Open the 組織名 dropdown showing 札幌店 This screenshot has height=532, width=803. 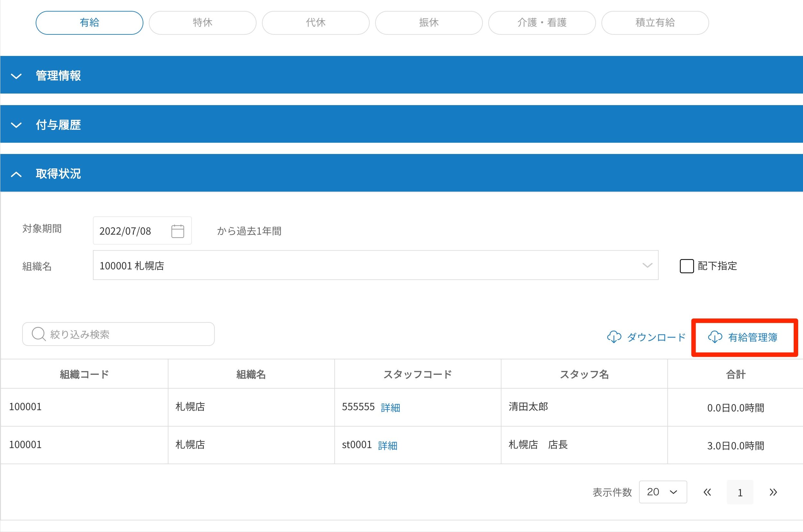pyautogui.click(x=375, y=265)
